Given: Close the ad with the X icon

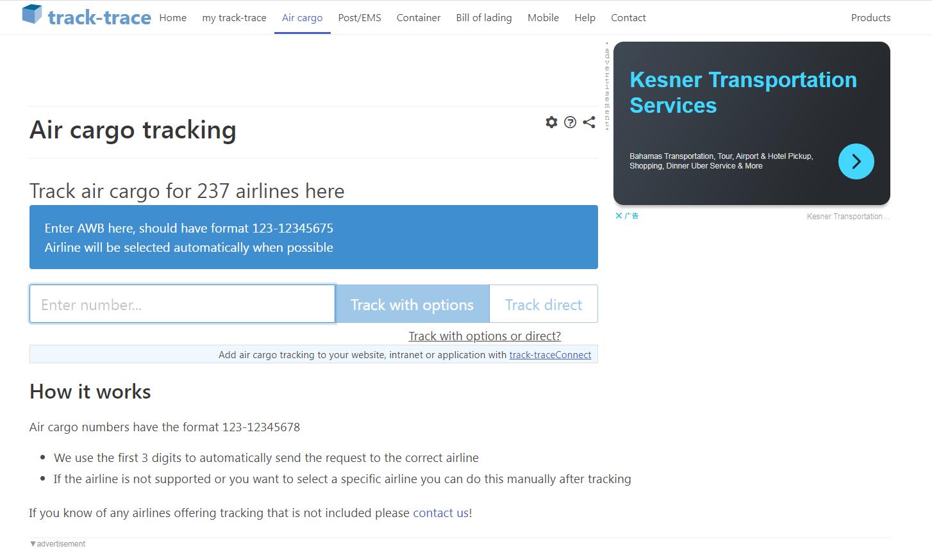Looking at the screenshot, I should click(x=619, y=216).
